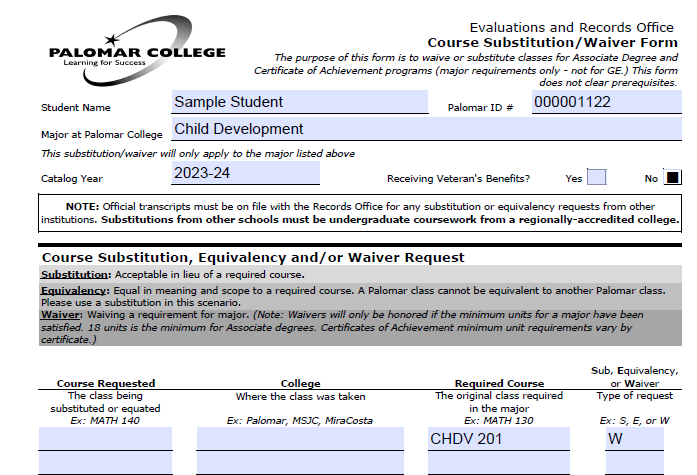Select the first empty College field
The width and height of the screenshot is (697, 475).
300,438
